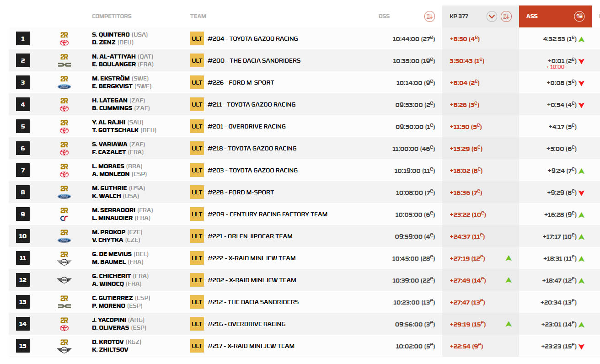Image resolution: width=600 pixels, height=364 pixels.
Task: Click the ASS column header label
Action: [x=532, y=16]
